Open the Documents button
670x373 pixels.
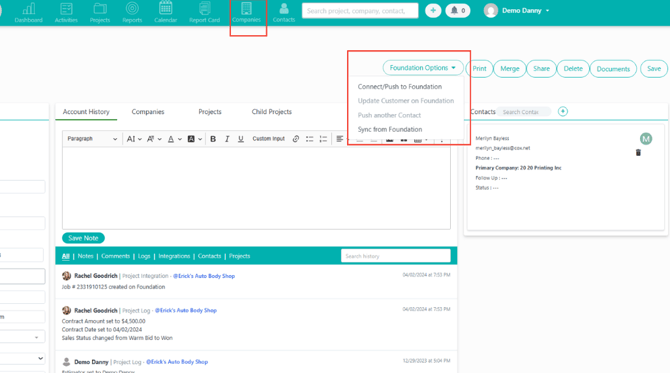(x=613, y=69)
